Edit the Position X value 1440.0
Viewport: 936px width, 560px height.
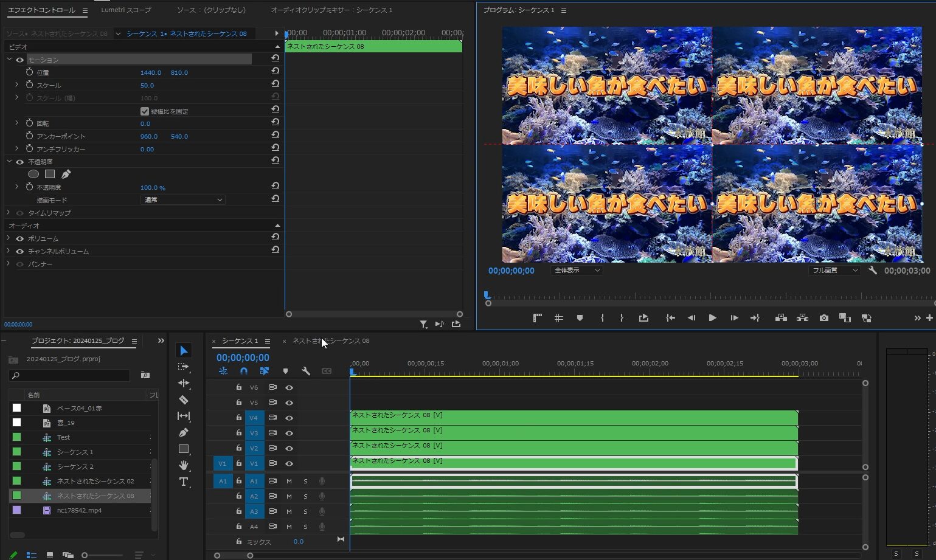coord(150,72)
